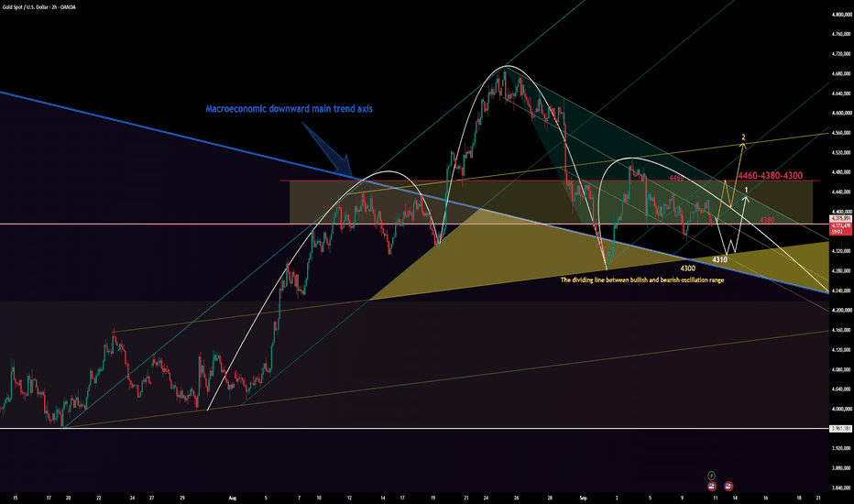Click the Gold Spot / U.S. Dollar symbol title
Image resolution: width=854 pixels, height=504 pixels.
click(38, 7)
